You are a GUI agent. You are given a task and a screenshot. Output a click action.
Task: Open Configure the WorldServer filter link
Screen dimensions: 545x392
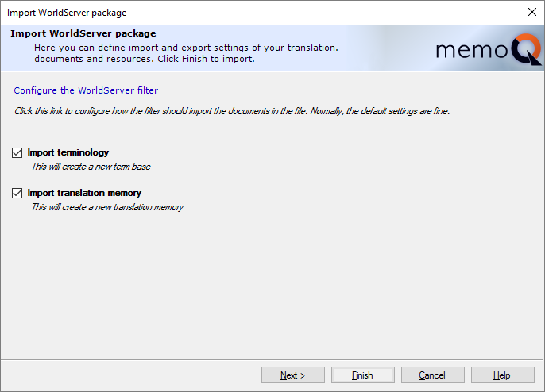[86, 90]
